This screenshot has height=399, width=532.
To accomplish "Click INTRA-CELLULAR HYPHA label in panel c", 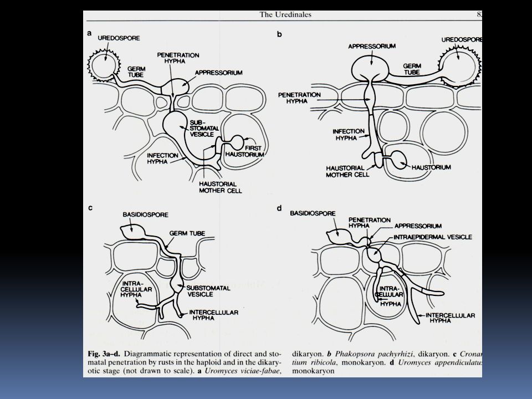I will point(136,289).
